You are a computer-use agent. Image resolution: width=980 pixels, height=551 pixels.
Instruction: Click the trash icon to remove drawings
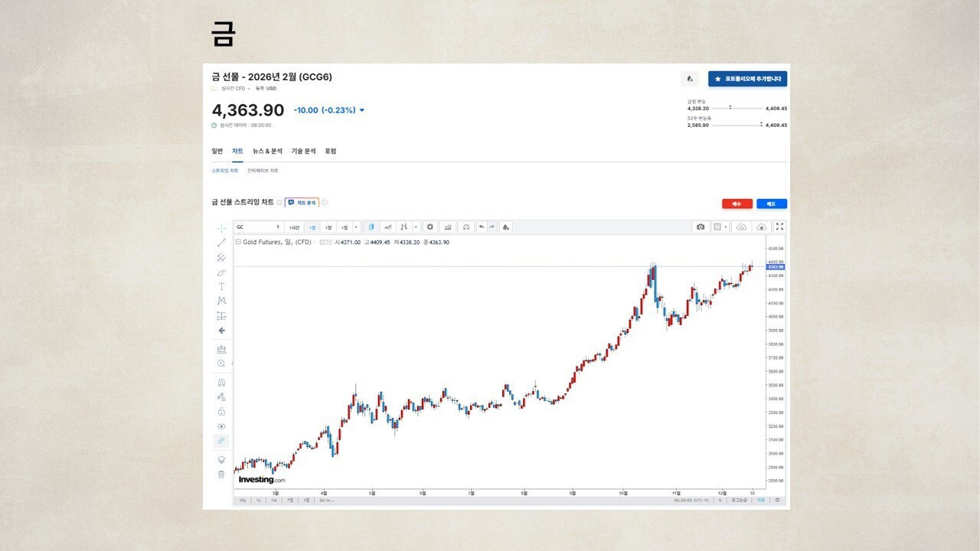point(221,474)
